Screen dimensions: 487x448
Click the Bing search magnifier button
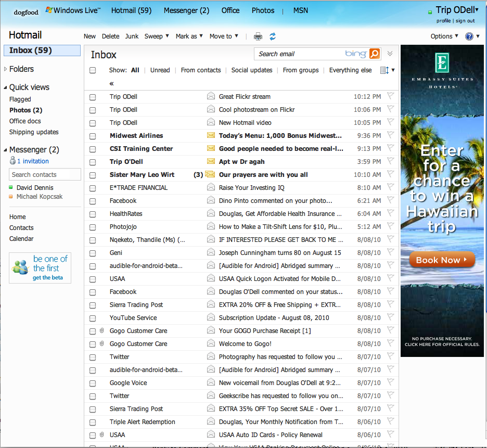point(375,54)
